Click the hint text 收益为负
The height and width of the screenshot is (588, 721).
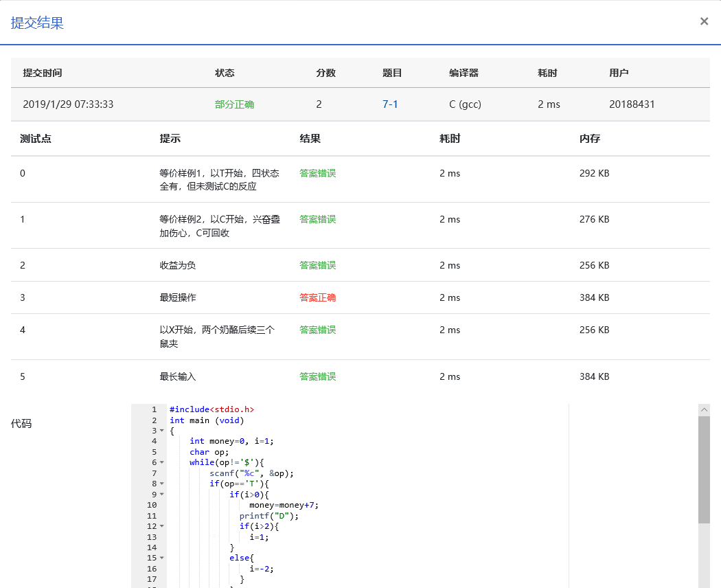coord(177,265)
